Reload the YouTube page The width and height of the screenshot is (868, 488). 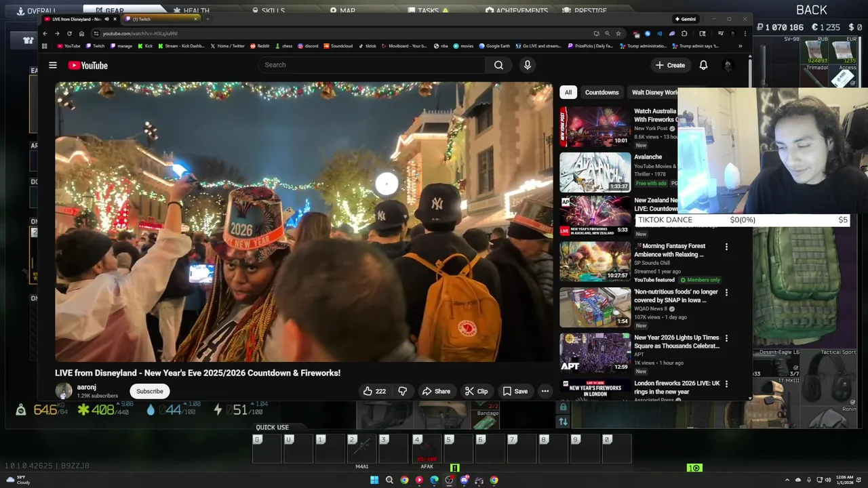tap(69, 33)
